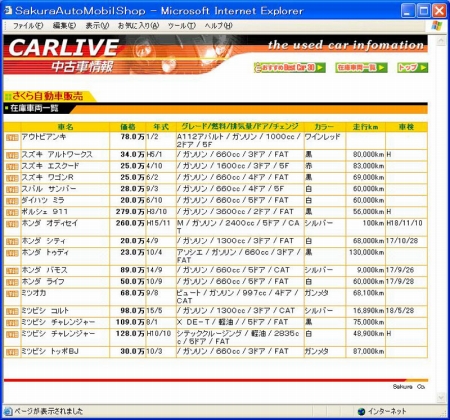The image size is (450, 420).
Task: Click the Sakura Co. footer text
Action: pyautogui.click(x=409, y=387)
